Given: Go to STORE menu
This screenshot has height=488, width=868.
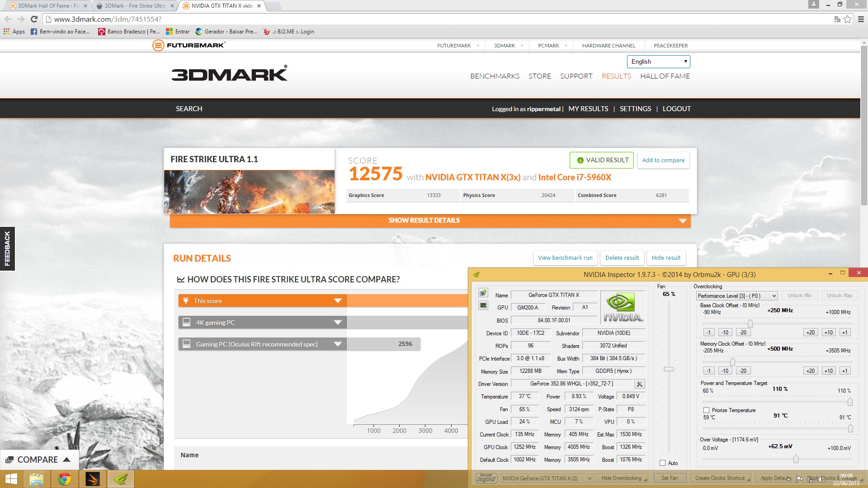Looking at the screenshot, I should pos(540,76).
